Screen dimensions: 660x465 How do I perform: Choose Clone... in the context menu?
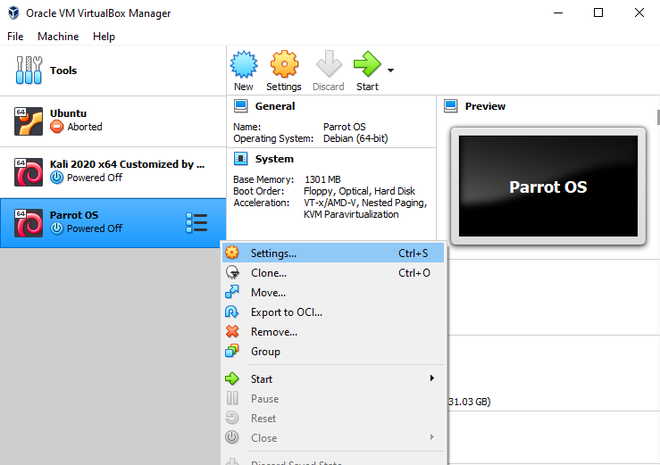point(333,273)
